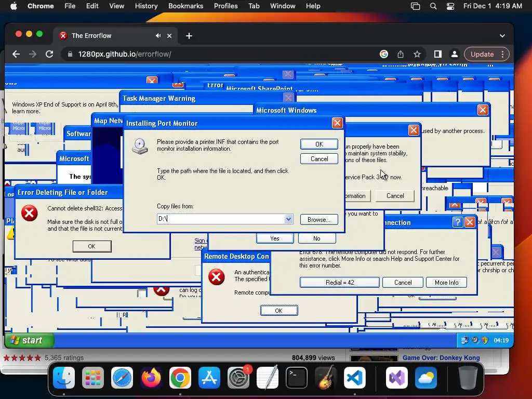Open Firefox from the Dock
The height and width of the screenshot is (399, 532).
point(151,378)
